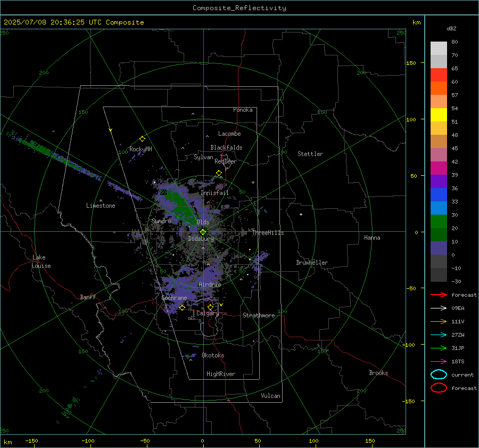Viewport: 479px width, 448px height.
Task: Click radar site diamond between Olds and Didsbury
Action: (x=203, y=232)
